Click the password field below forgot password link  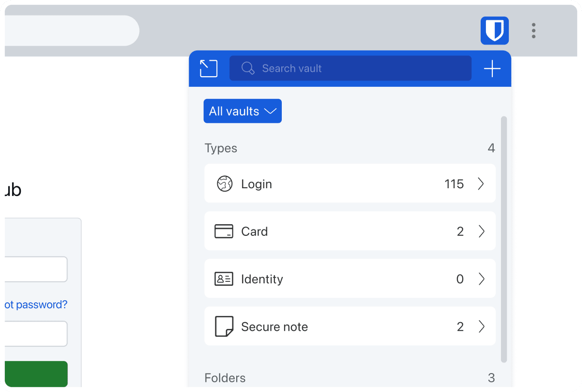(x=36, y=334)
